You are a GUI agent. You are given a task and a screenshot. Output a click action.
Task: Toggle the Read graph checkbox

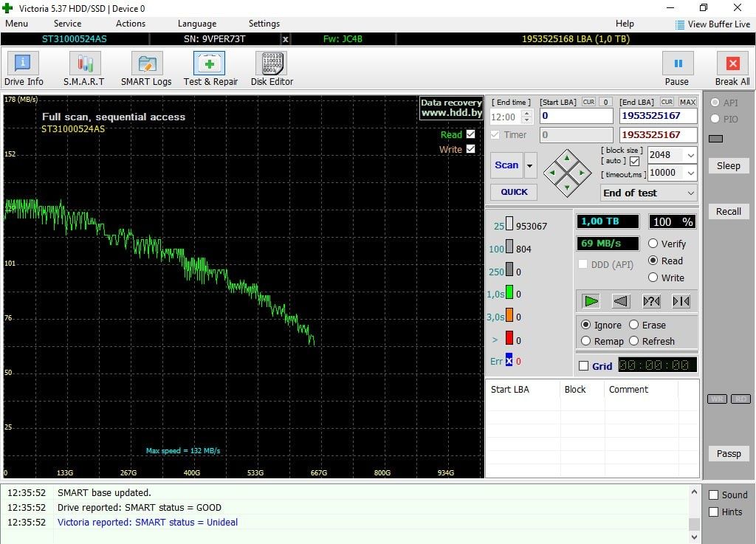[470, 134]
